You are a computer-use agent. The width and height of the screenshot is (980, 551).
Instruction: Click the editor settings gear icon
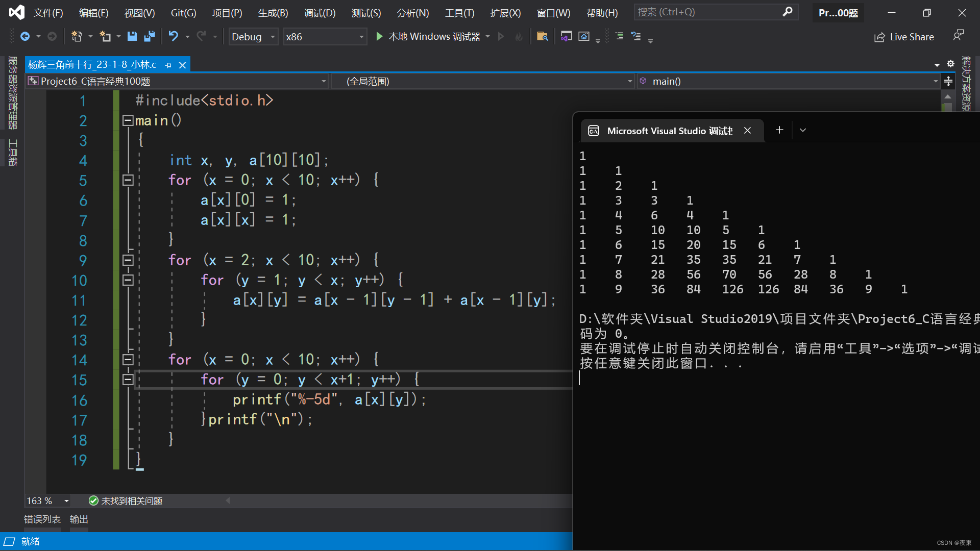[950, 64]
